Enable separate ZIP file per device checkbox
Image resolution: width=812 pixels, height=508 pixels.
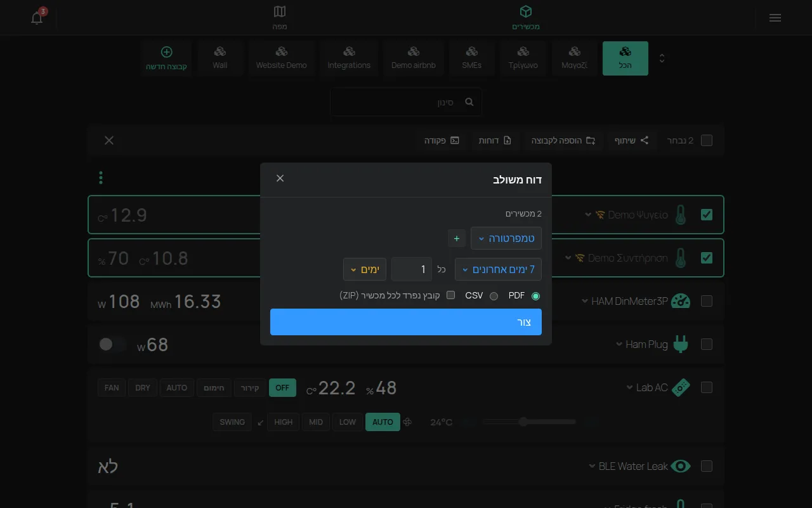(x=451, y=295)
